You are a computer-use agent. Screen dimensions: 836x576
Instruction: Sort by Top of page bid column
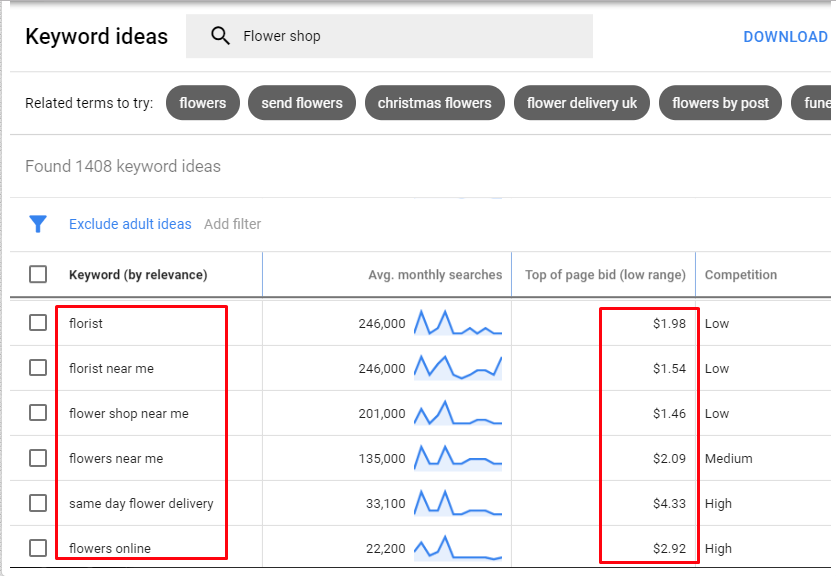coord(605,275)
